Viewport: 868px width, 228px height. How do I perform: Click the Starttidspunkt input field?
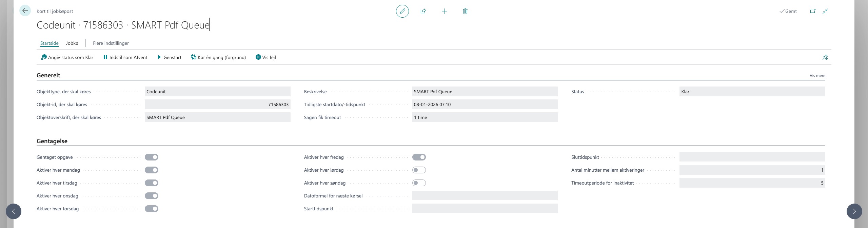click(x=485, y=209)
